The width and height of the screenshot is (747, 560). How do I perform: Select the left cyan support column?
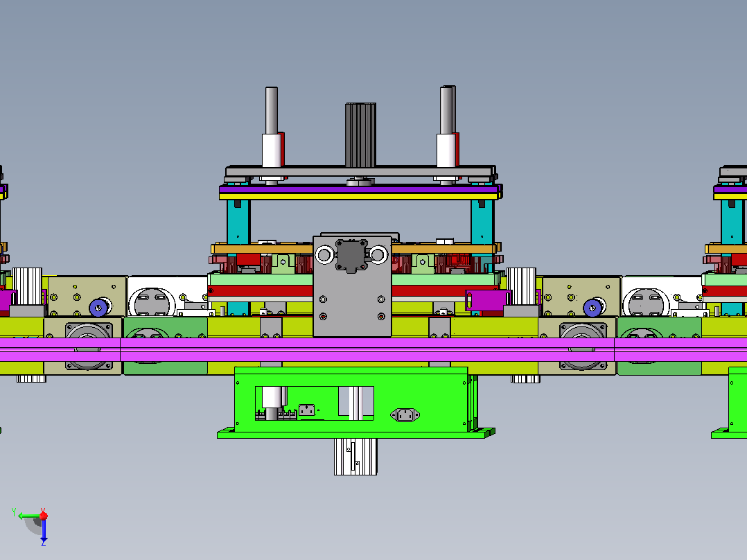pos(238,222)
